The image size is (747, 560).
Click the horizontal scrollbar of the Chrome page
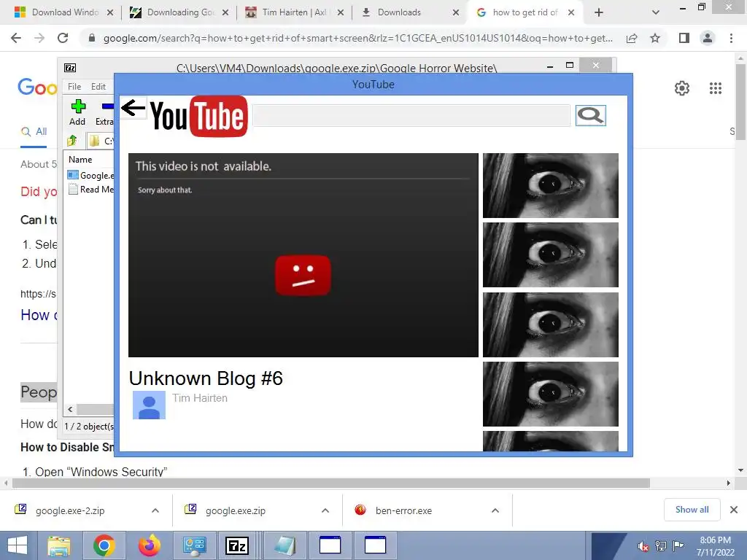click(x=331, y=483)
